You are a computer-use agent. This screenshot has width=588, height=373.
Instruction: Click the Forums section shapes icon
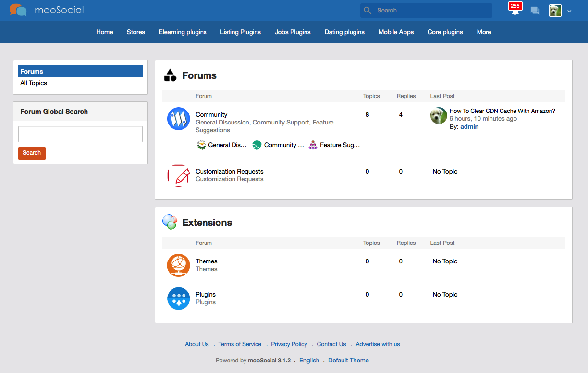(170, 75)
